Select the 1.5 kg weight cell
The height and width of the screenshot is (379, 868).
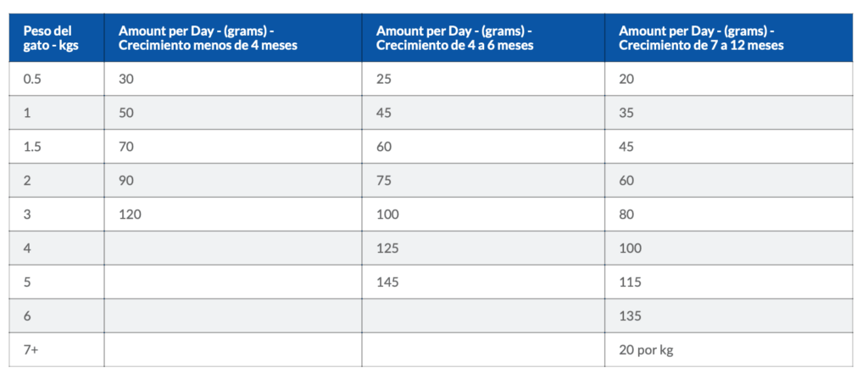coord(57,147)
